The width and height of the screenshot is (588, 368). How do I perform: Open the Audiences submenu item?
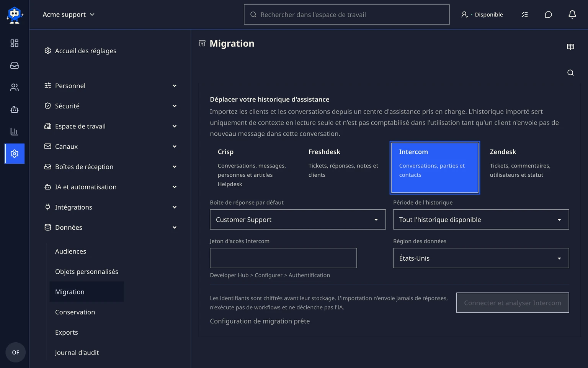point(71,251)
